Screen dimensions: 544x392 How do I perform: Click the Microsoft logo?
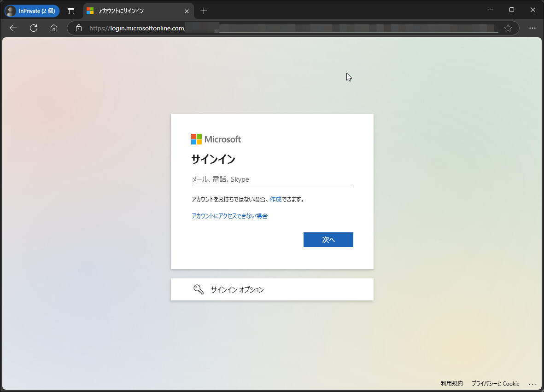coord(216,139)
